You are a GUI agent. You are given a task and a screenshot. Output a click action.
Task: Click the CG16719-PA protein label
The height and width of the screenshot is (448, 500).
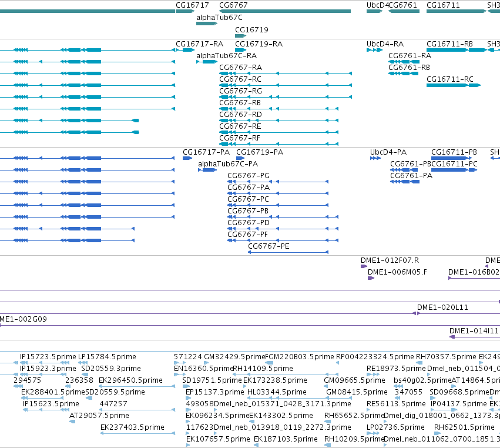(x=260, y=152)
